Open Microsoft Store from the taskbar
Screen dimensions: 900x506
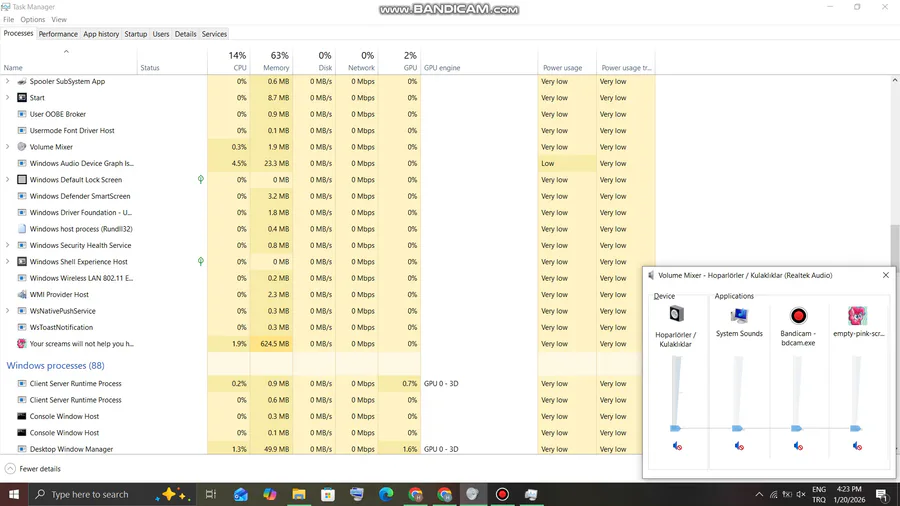tap(328, 495)
